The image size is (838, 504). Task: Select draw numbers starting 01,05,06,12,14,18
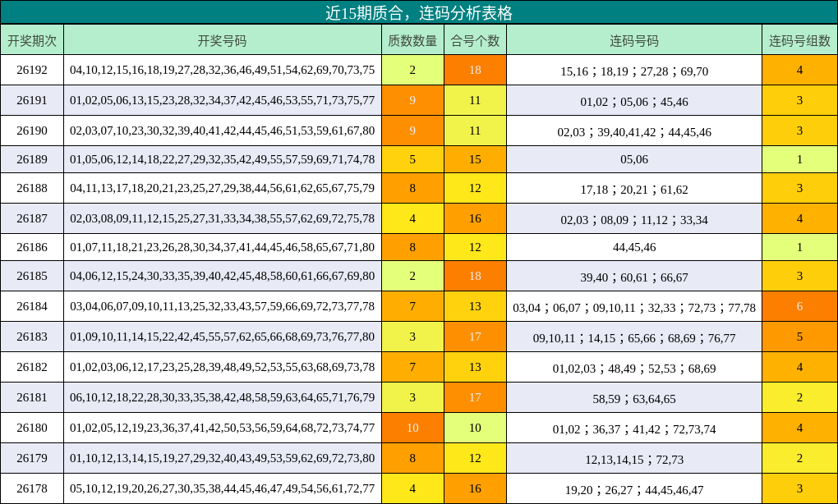(223, 159)
